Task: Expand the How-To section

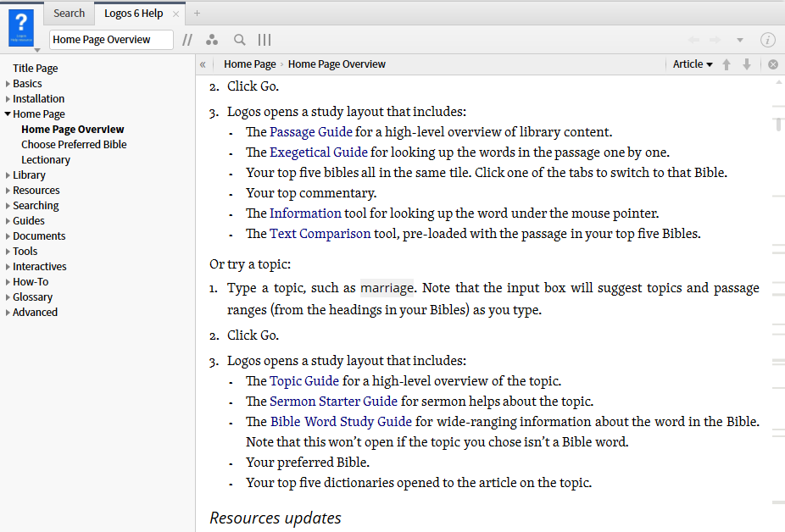Action: [8, 282]
